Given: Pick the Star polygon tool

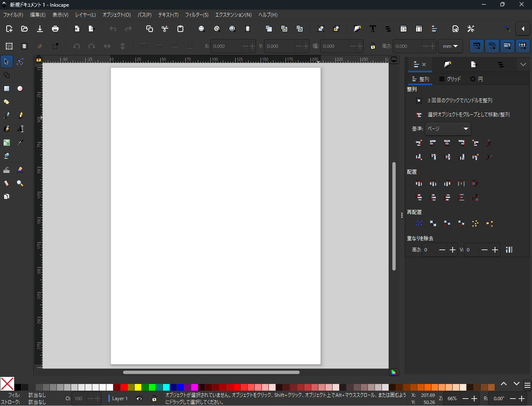Looking at the screenshot, I should coord(7,102).
